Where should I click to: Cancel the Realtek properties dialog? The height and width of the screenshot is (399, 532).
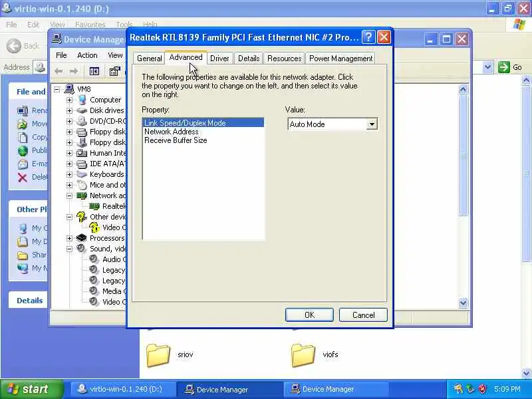363,315
